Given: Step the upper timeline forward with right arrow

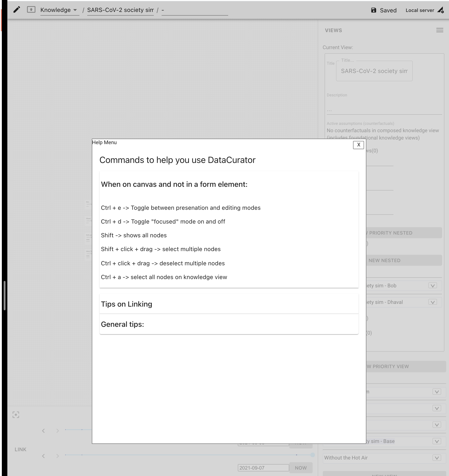Looking at the screenshot, I should click(x=57, y=431).
